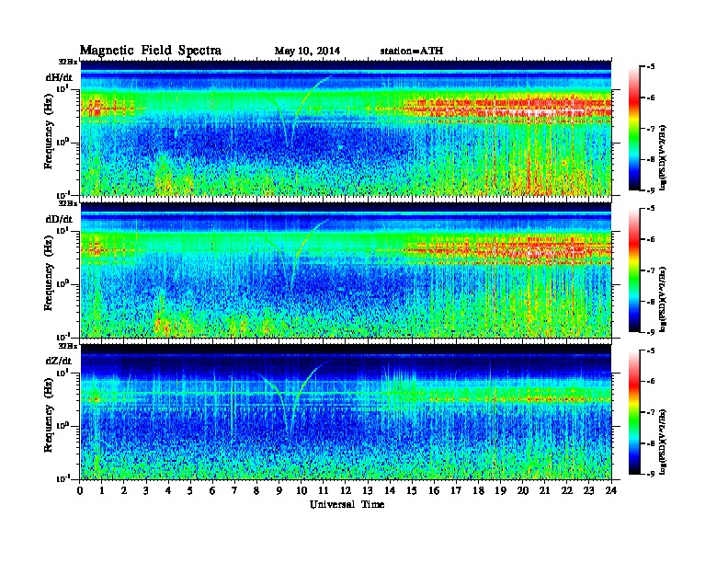The image size is (728, 563).
Task: Click the "-5" value on dH/dt color bar
Action: 651,67
